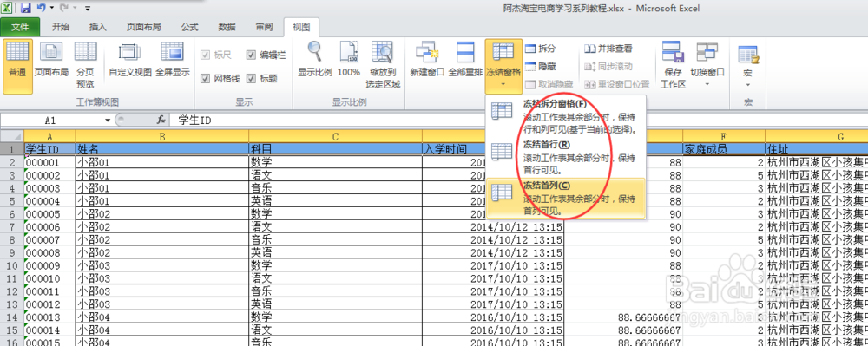Screen dimensions: 868x346
Task: Open the Undo history dropdown arrow
Action: pyautogui.click(x=51, y=9)
